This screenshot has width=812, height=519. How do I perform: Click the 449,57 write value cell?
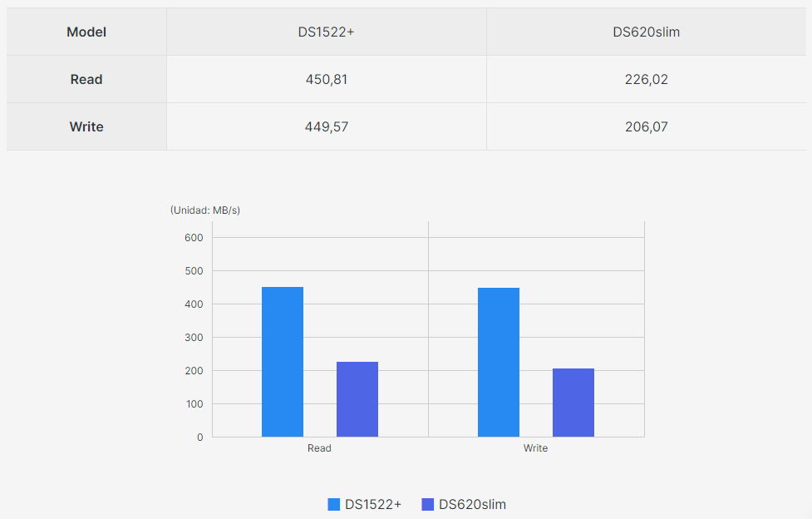[x=326, y=127]
